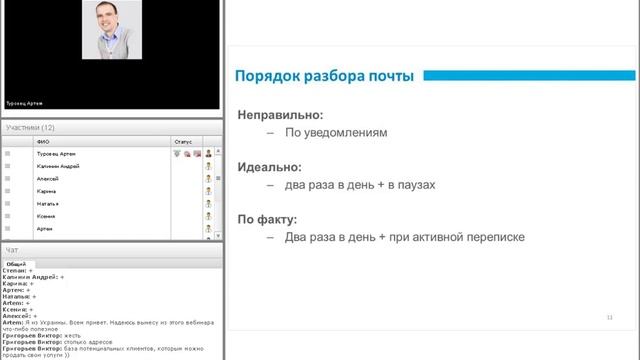Click the presenter photo in the video panel

pyautogui.click(x=112, y=29)
